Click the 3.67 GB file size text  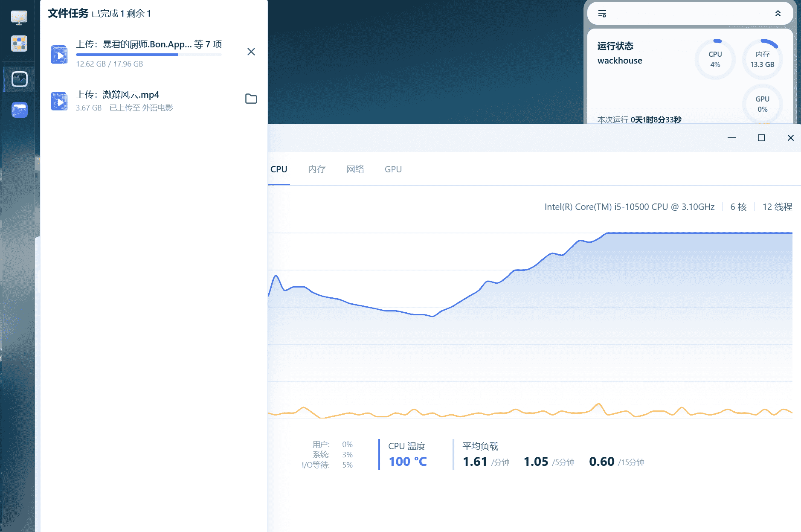click(x=89, y=108)
